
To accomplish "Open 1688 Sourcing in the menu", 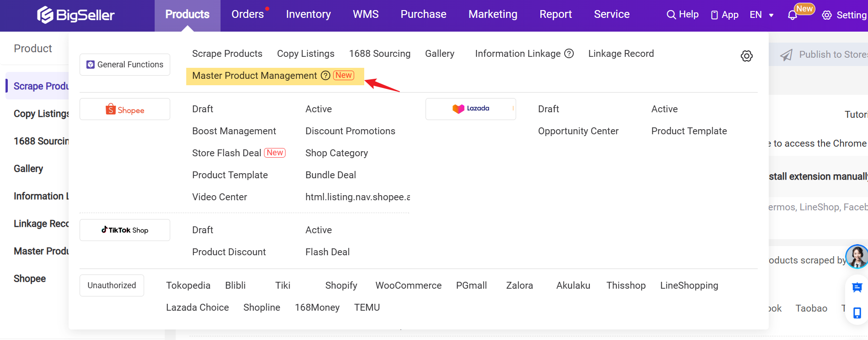I will coord(380,54).
